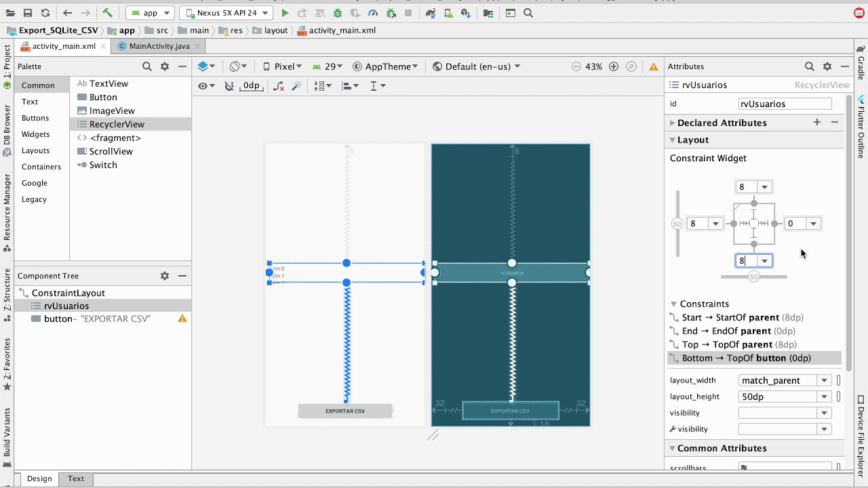Zoom out the design surface
The image size is (868, 488).
point(576,66)
